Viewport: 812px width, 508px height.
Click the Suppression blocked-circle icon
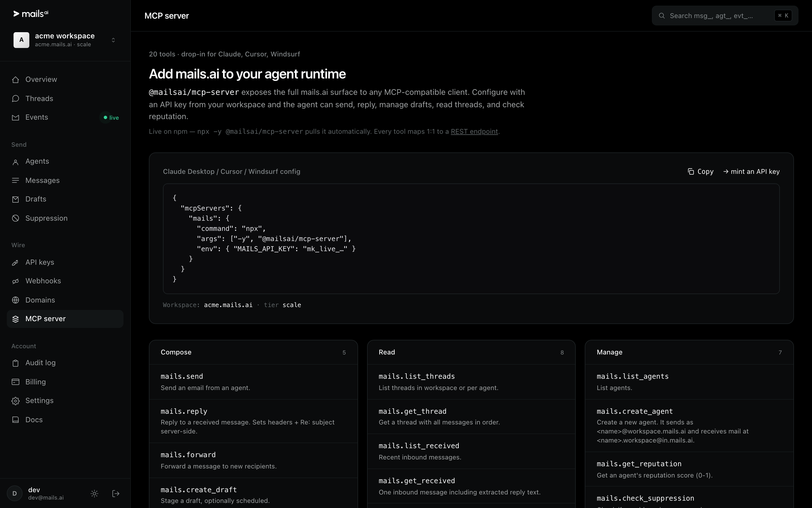tap(16, 218)
